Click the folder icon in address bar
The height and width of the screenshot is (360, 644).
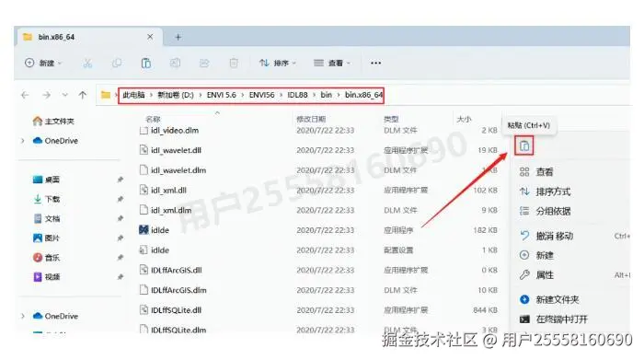tap(106, 95)
